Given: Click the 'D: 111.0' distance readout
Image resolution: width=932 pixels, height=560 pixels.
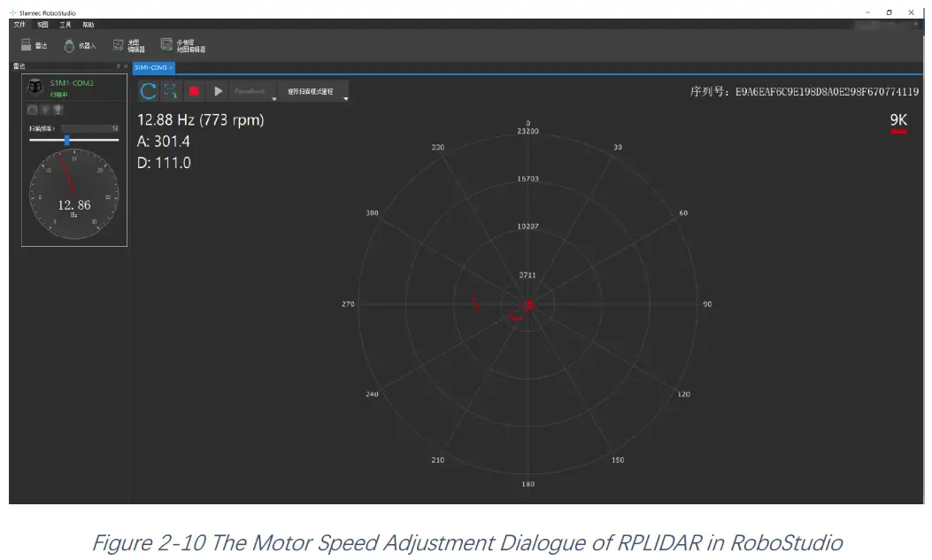Looking at the screenshot, I should pyautogui.click(x=164, y=163).
